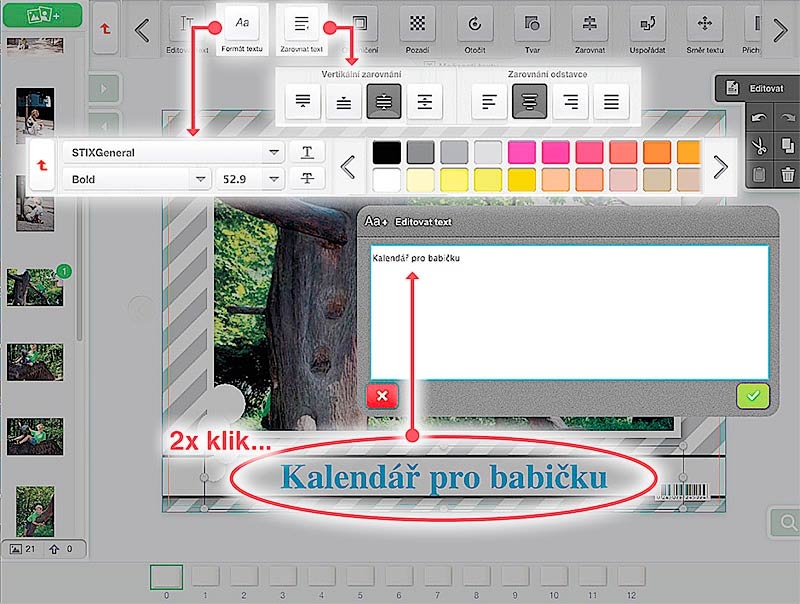Pick the black color swatch

click(387, 153)
